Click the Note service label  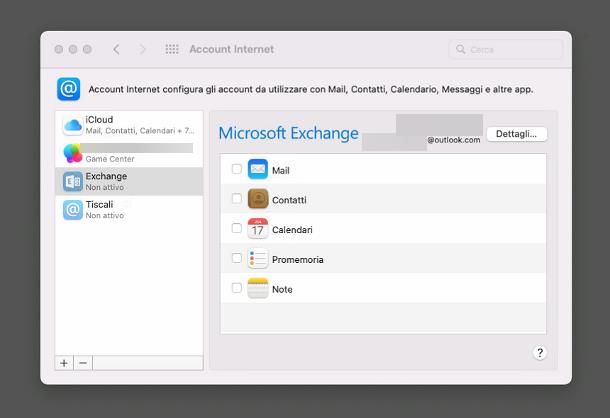coord(282,290)
